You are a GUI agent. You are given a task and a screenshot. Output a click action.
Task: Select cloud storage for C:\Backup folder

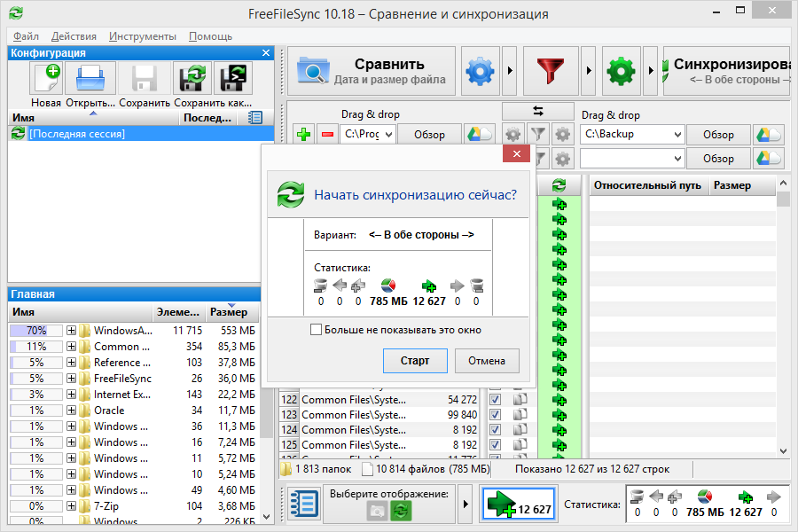tap(768, 135)
